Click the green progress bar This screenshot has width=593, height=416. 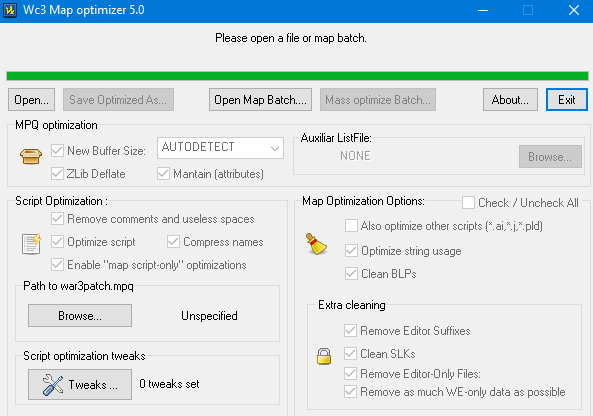(x=297, y=76)
